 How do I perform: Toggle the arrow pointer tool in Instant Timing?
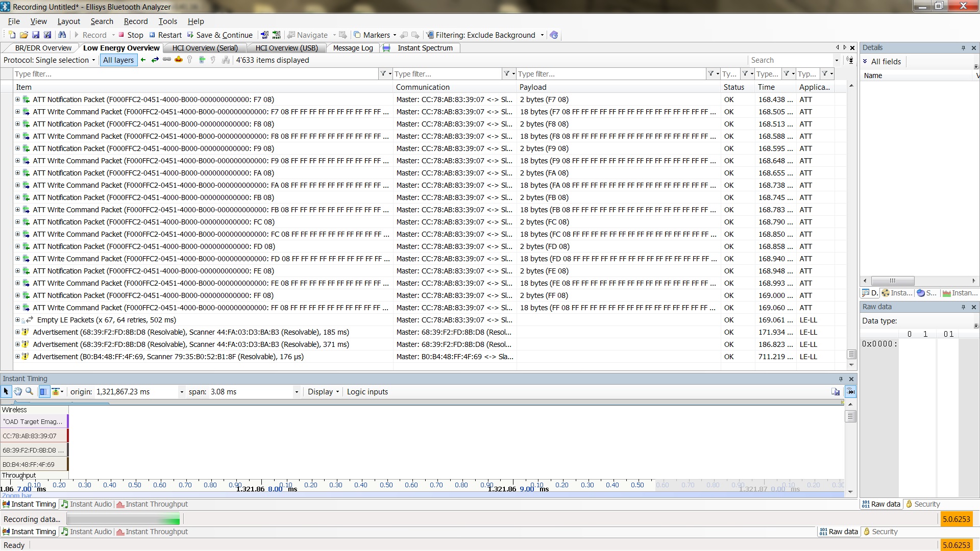[x=6, y=392]
